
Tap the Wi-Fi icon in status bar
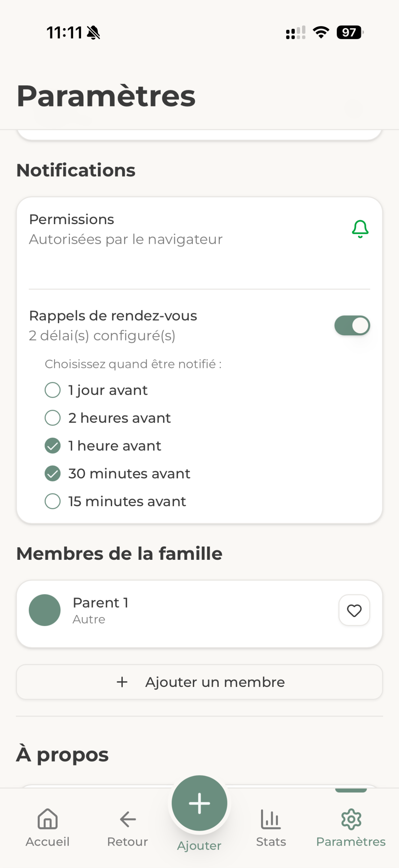[x=321, y=33]
